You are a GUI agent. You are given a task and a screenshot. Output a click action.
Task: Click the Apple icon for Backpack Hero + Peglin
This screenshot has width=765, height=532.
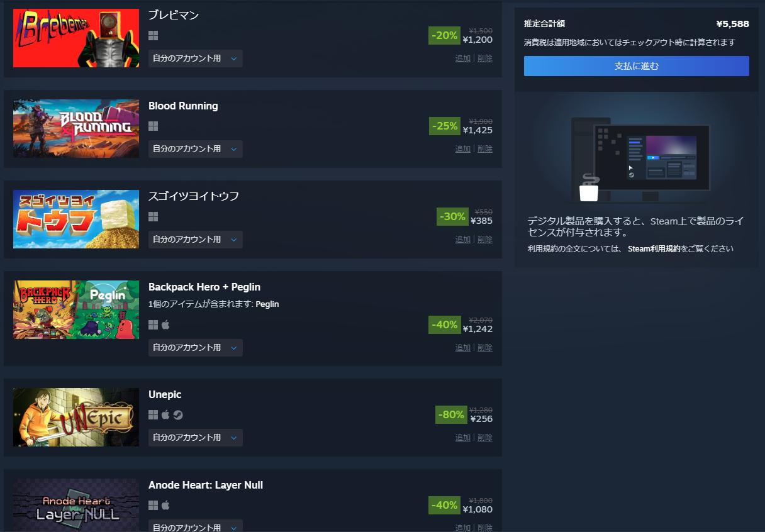166,325
